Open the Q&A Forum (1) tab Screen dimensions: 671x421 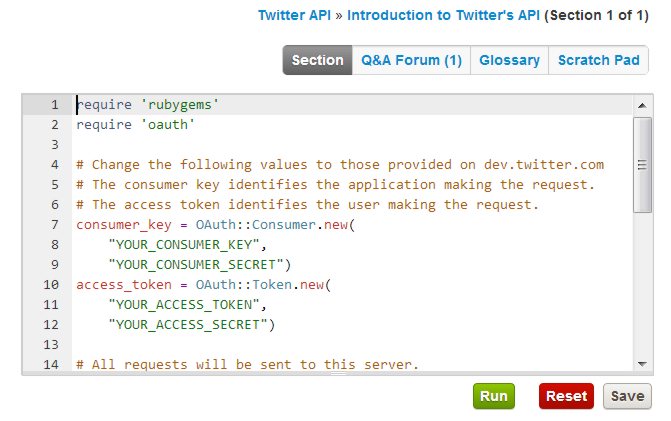pos(411,60)
